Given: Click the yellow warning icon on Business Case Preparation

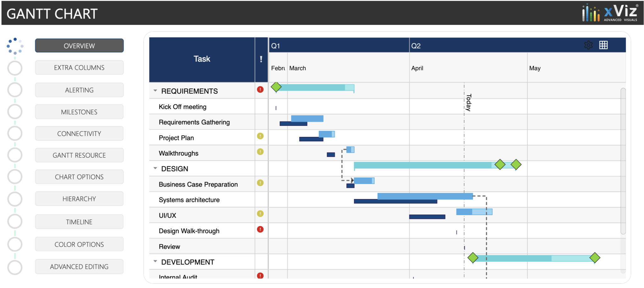Looking at the screenshot, I should [x=260, y=183].
